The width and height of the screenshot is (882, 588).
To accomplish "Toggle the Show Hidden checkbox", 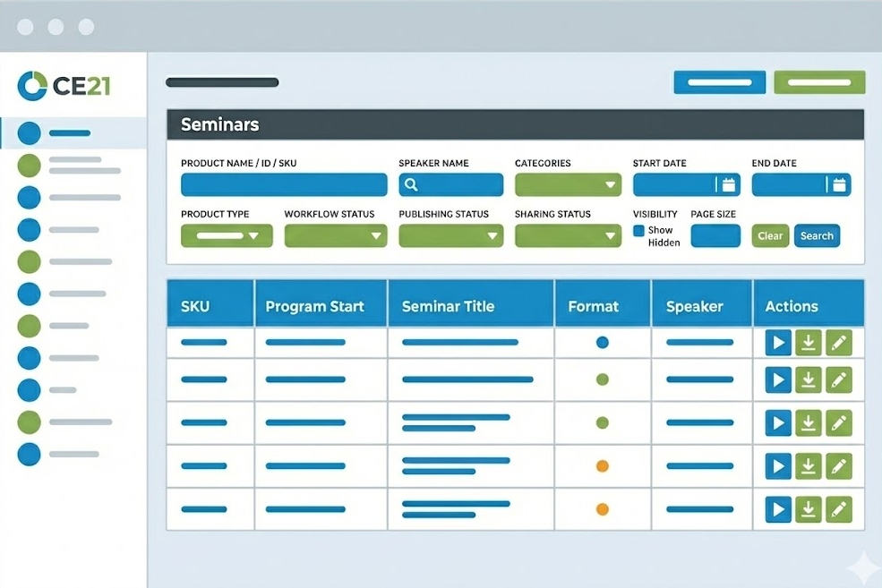I will click(638, 231).
